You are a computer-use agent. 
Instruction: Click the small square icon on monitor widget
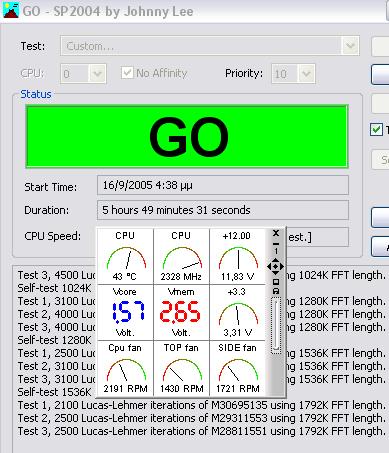point(276,282)
